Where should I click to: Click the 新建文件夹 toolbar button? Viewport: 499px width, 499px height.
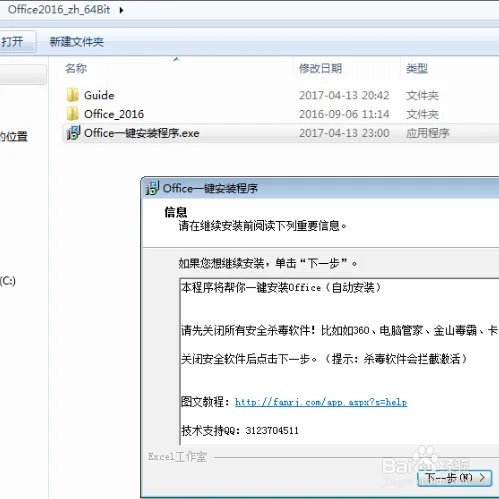76,42
